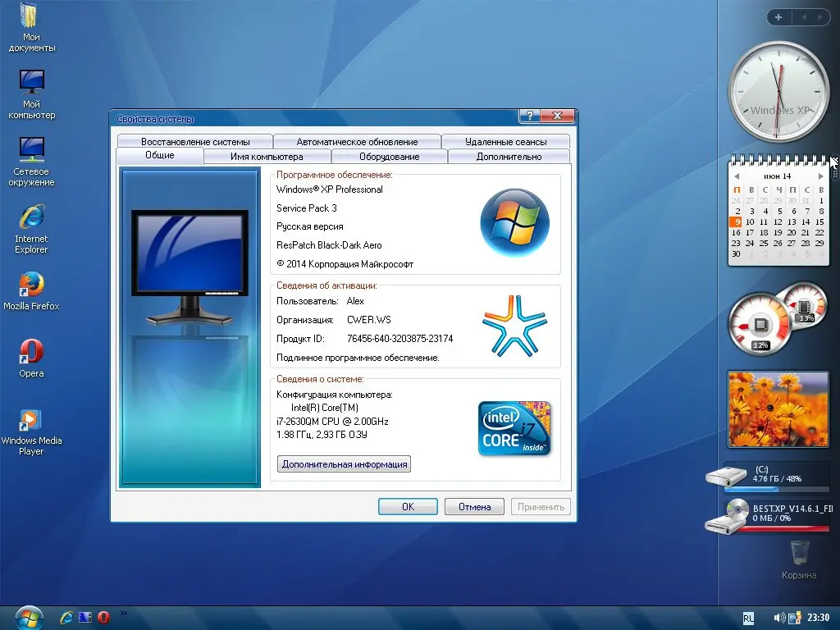Click the user name Alex
The height and width of the screenshot is (630, 840).
(355, 301)
